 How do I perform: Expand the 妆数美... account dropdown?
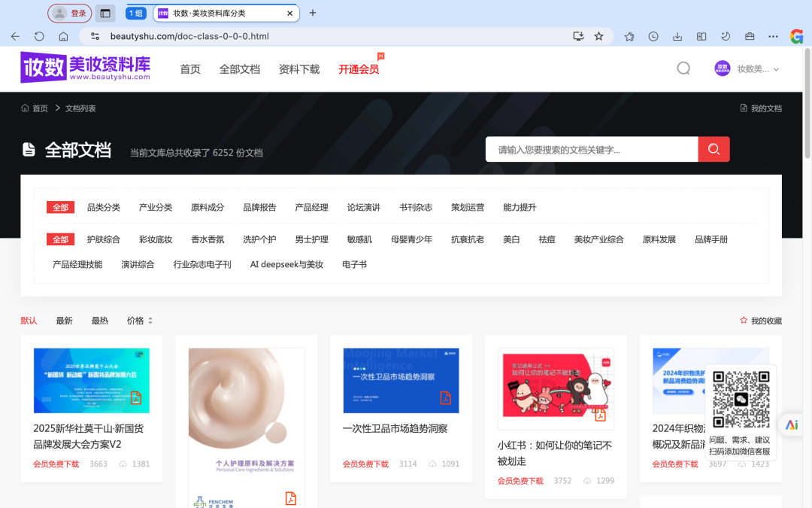758,69
